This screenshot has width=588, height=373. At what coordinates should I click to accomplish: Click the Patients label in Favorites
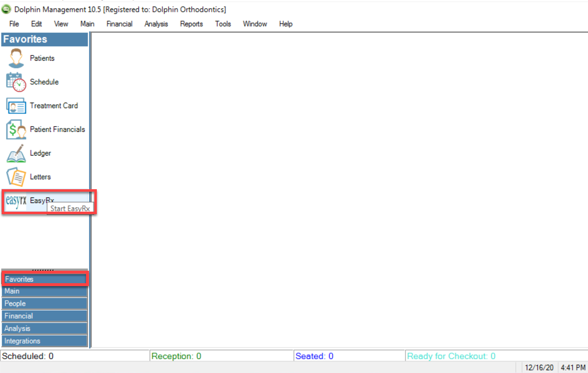coord(42,58)
